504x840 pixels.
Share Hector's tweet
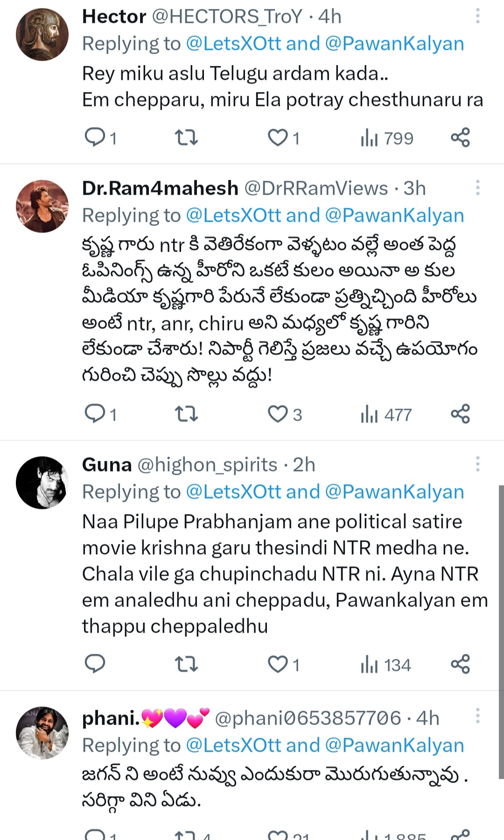pyautogui.click(x=460, y=138)
